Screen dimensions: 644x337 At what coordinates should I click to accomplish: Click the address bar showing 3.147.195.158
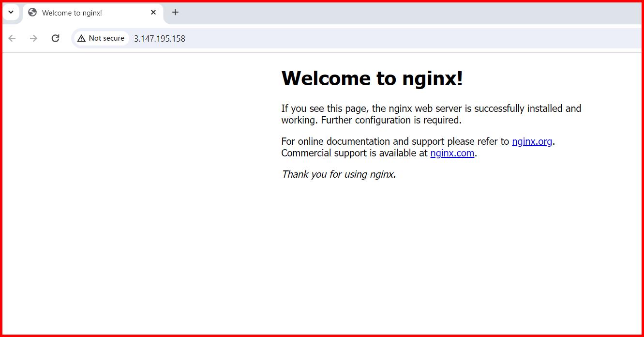tap(160, 38)
